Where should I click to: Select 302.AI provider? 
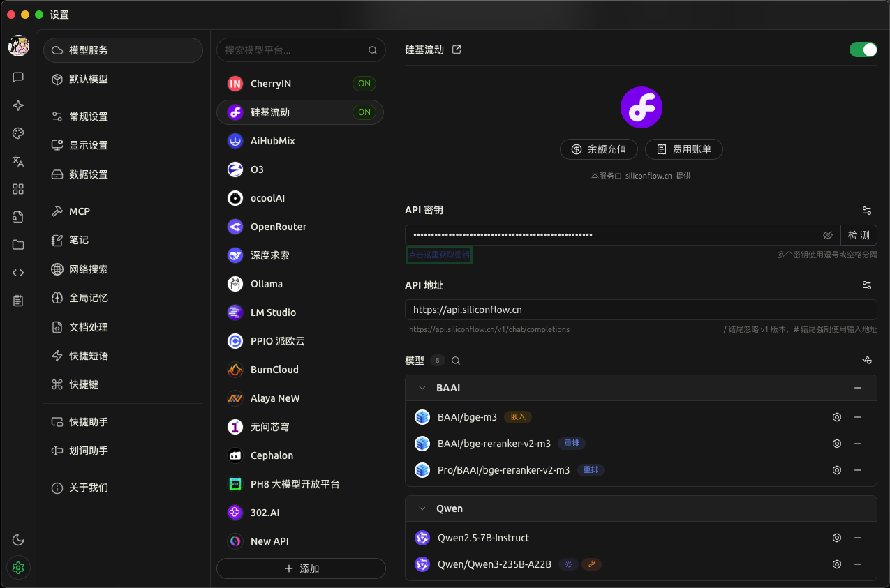tap(300, 513)
